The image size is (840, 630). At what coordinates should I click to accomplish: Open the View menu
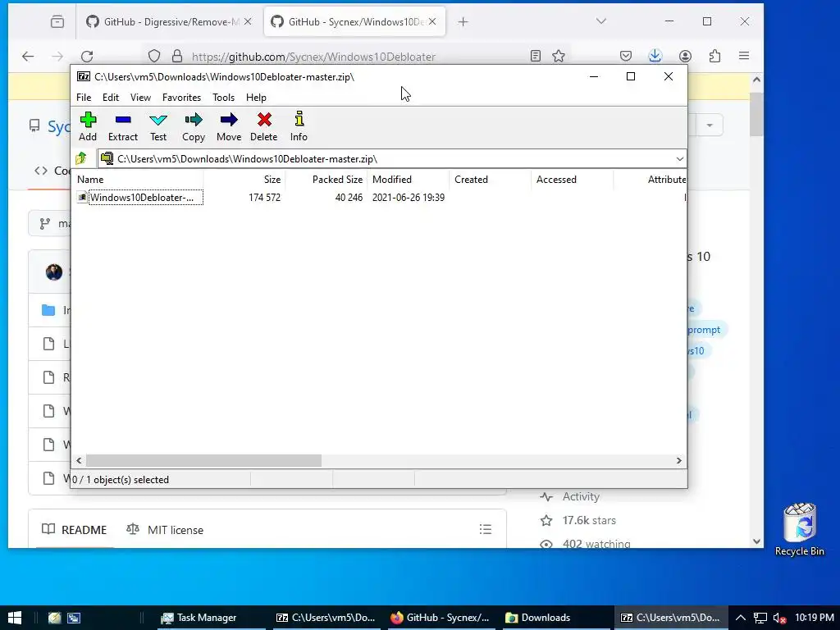[140, 98]
